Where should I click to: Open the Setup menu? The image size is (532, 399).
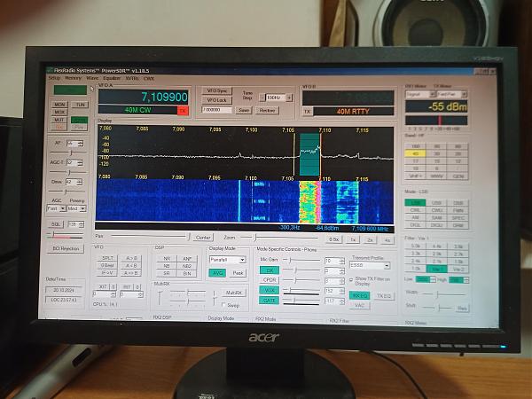pyautogui.click(x=54, y=78)
